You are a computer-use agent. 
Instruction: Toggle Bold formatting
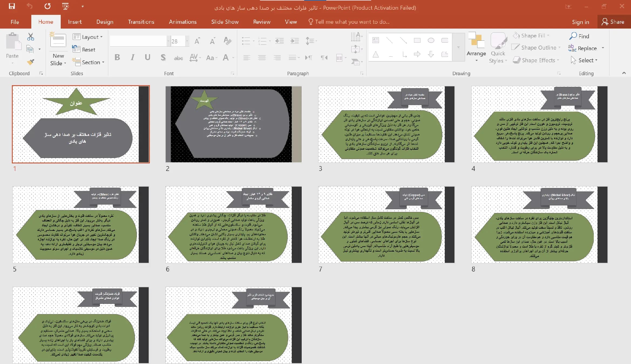[x=117, y=57]
